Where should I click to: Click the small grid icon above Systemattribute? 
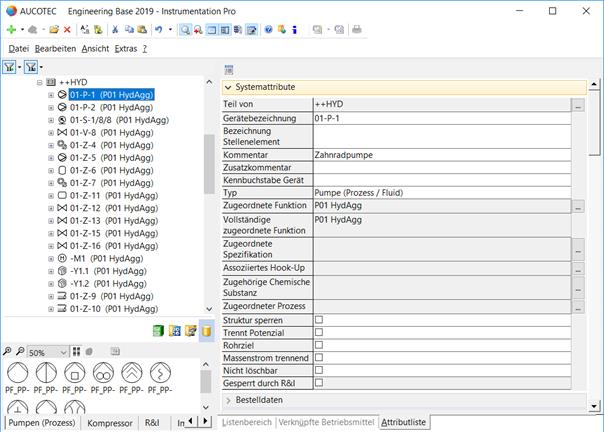coord(229,70)
